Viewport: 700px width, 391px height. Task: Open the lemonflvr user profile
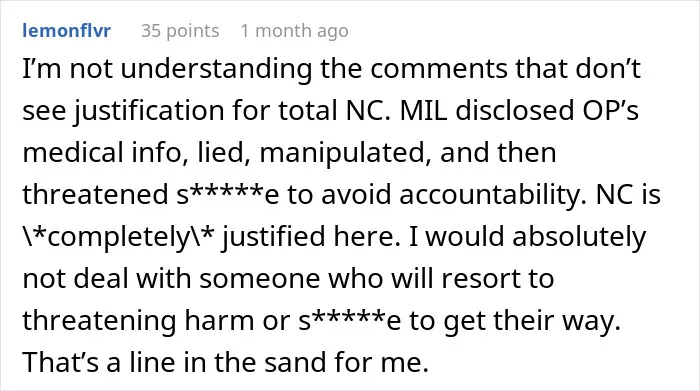pyautogui.click(x=67, y=31)
